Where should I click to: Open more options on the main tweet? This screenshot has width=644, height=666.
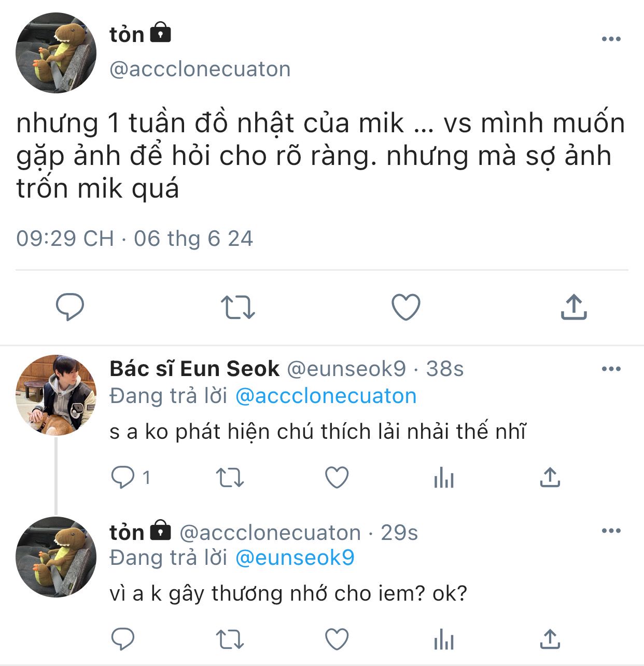[x=611, y=39]
